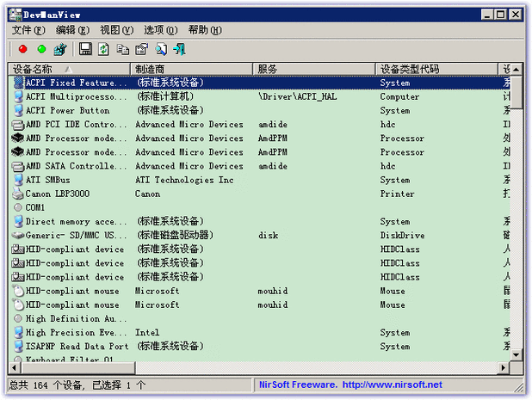The image size is (532, 400).
Task: Click the Intel manufacturer cell
Action: (147, 332)
